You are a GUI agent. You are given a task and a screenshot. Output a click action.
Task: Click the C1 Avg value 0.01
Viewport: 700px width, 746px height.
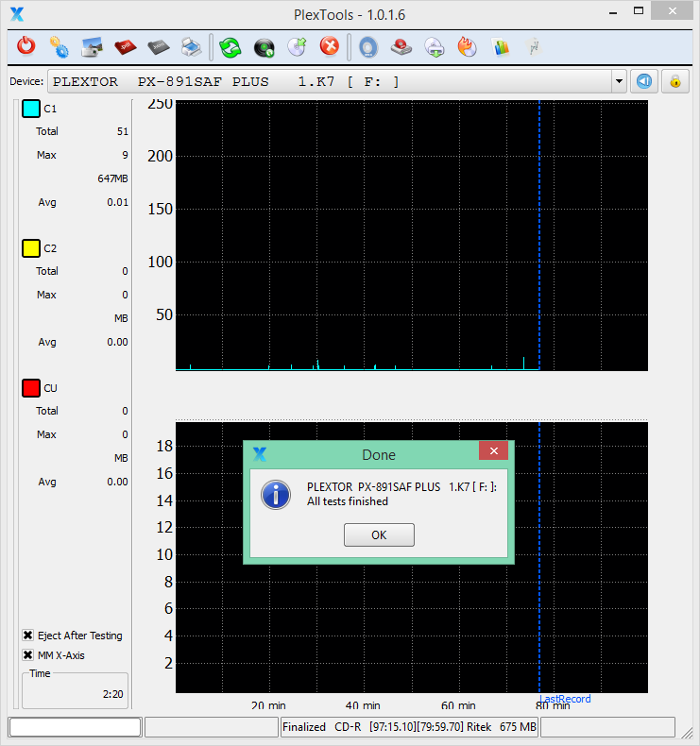pos(117,202)
